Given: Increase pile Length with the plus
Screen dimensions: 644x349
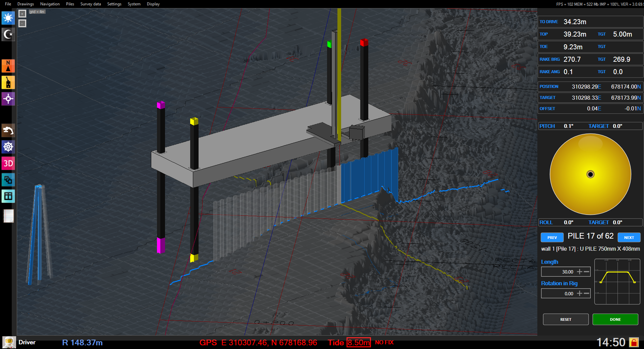Looking at the screenshot, I should (580, 272).
